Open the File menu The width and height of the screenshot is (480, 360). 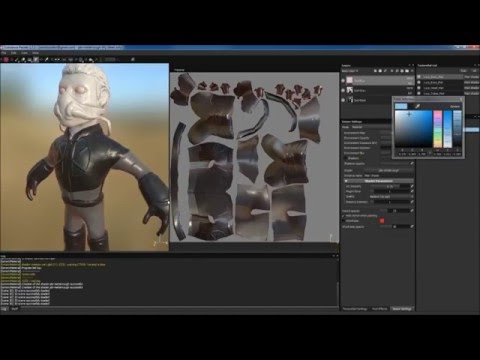point(4,53)
